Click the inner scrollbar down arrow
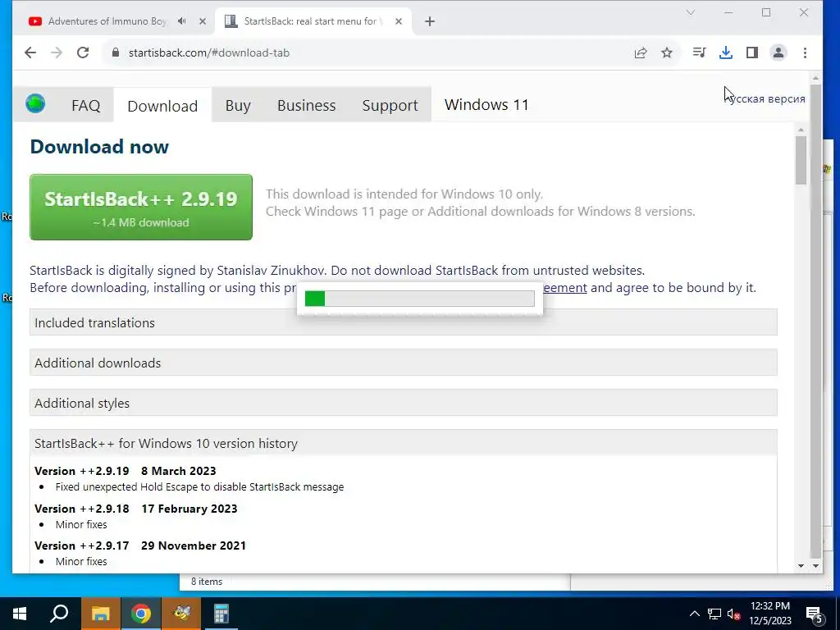Viewport: 840px width, 630px height. coord(801,566)
